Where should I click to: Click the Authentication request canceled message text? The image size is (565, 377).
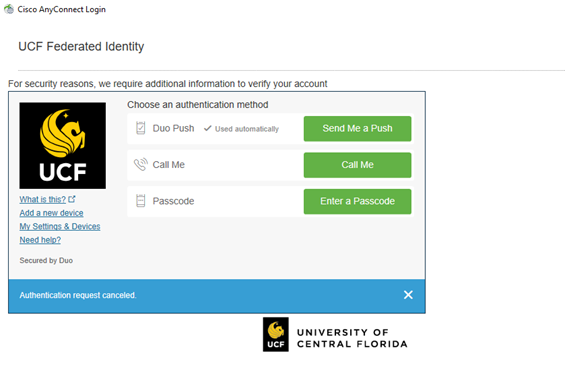point(78,295)
